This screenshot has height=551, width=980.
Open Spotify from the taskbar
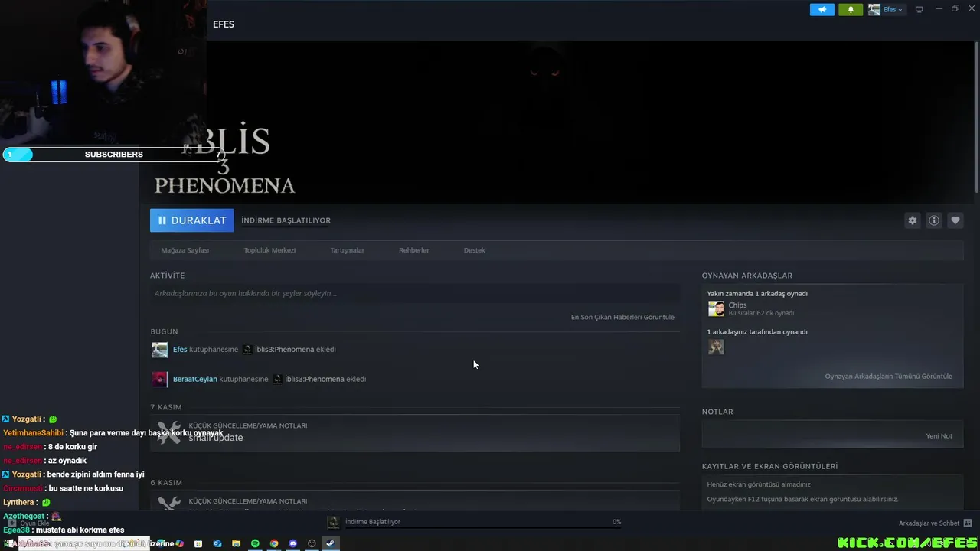(255, 543)
